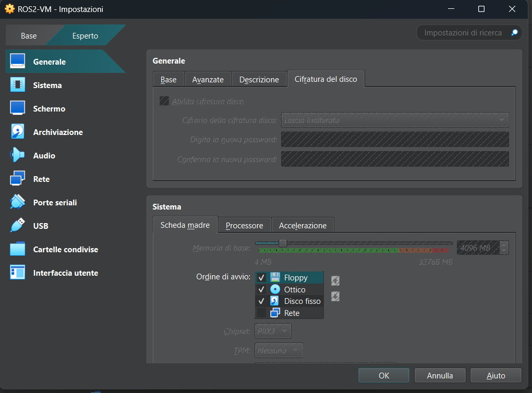Open the Processore tab
The width and height of the screenshot is (532, 393).
pos(244,226)
